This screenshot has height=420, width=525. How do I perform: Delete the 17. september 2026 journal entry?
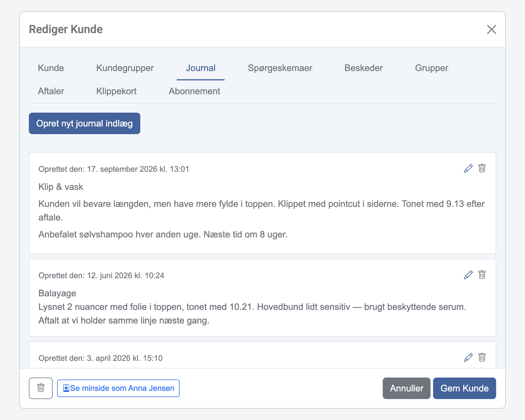click(482, 168)
